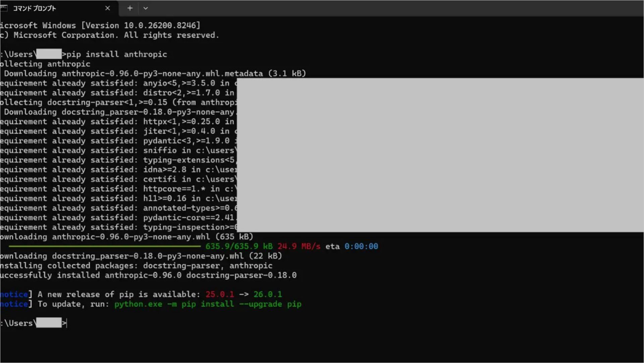Image resolution: width=644 pixels, height=363 pixels.
Task: Click 'Downloading anthropic-0.96.0-py3-none-any.whl.metadata' line
Action: (155, 74)
